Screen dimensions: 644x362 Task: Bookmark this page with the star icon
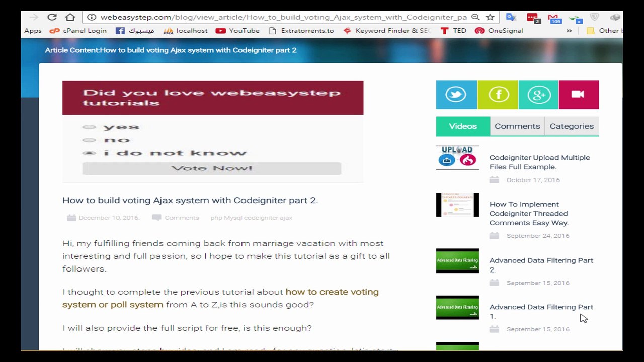[490, 17]
